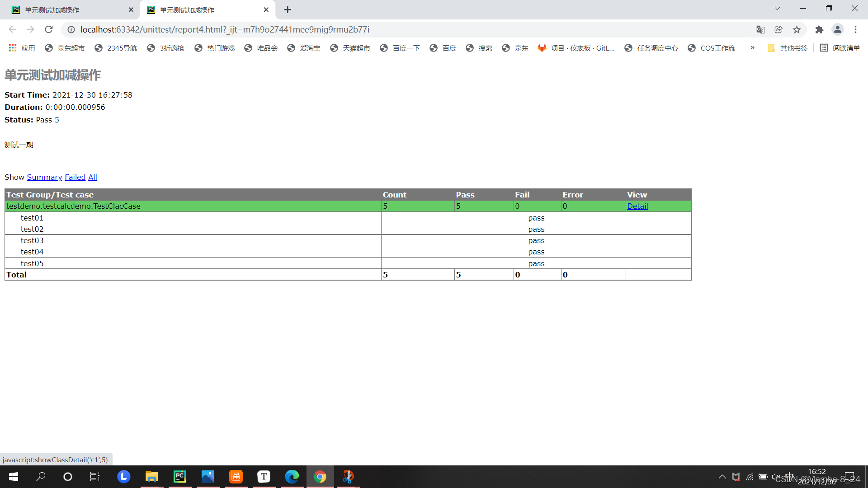
Task: Open the tab search dropdown arrow
Action: (777, 9)
